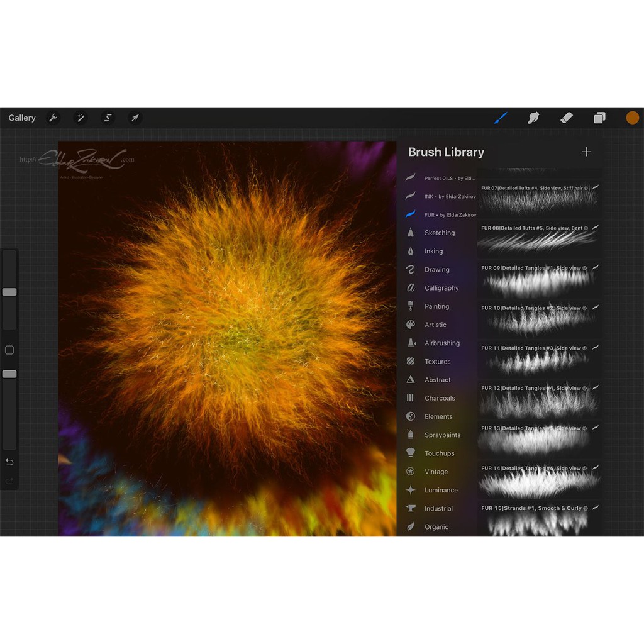This screenshot has width=644, height=644.
Task: Tap the redo arrow in the sidebar
Action: pyautogui.click(x=9, y=482)
